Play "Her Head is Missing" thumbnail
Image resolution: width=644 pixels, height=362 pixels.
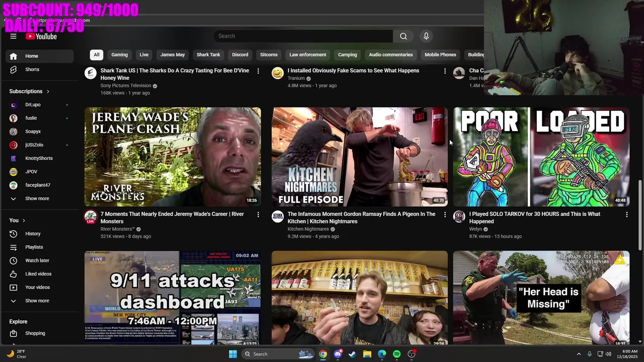541,297
